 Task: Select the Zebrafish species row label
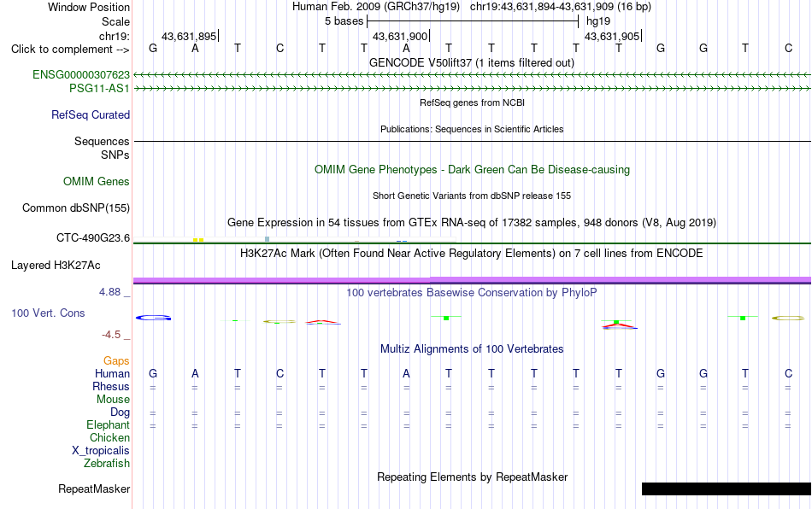coord(107,463)
